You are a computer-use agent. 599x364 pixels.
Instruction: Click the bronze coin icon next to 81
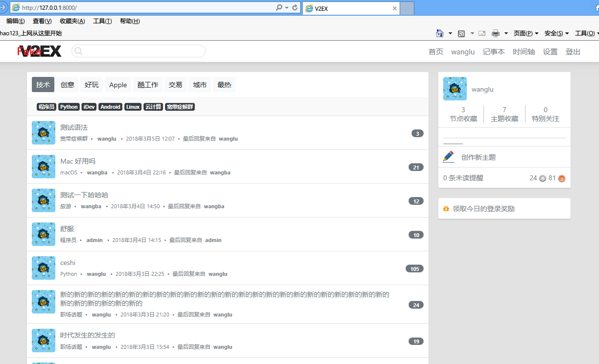pos(562,178)
